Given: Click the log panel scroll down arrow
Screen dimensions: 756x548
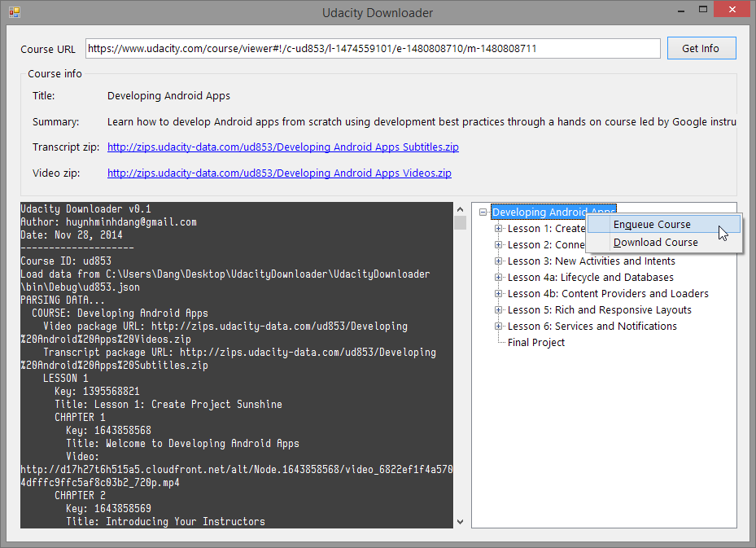Looking at the screenshot, I should (x=460, y=521).
